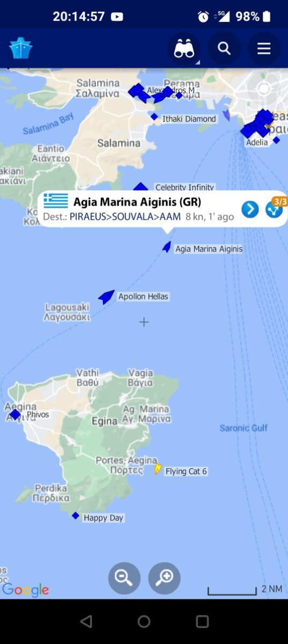Tap the route track icon with 3/3 badge
Screen dimensions: 288x644
pos(275,209)
